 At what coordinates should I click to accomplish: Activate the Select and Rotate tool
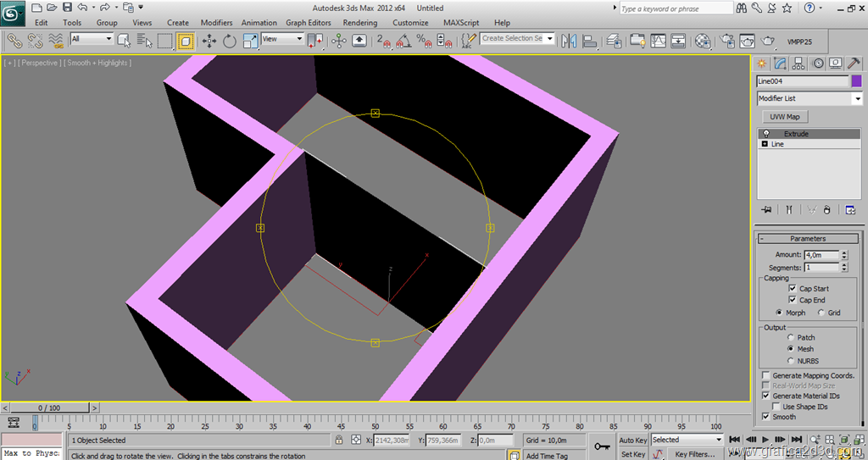point(230,41)
